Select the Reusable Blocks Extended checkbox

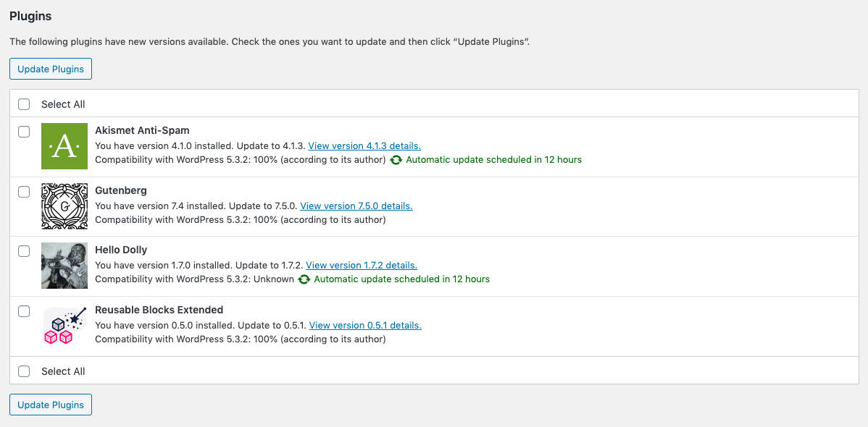(x=24, y=311)
